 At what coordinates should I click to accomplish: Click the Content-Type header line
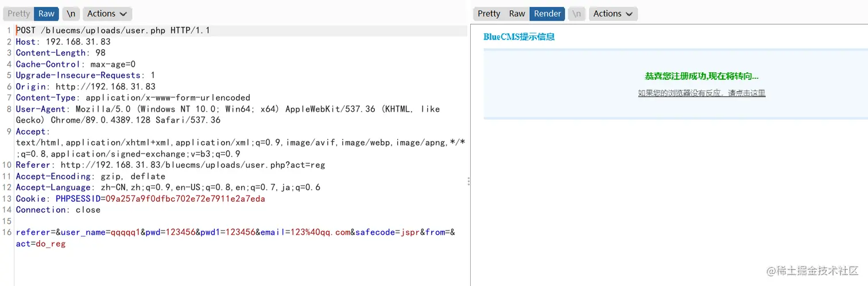133,97
